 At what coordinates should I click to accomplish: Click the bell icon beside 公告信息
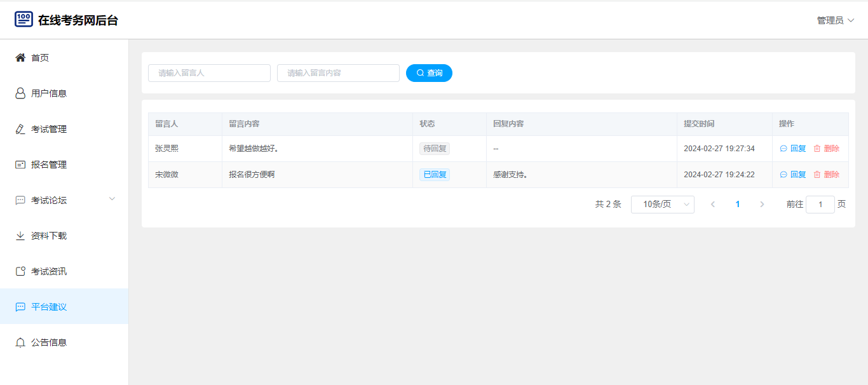[x=20, y=342]
